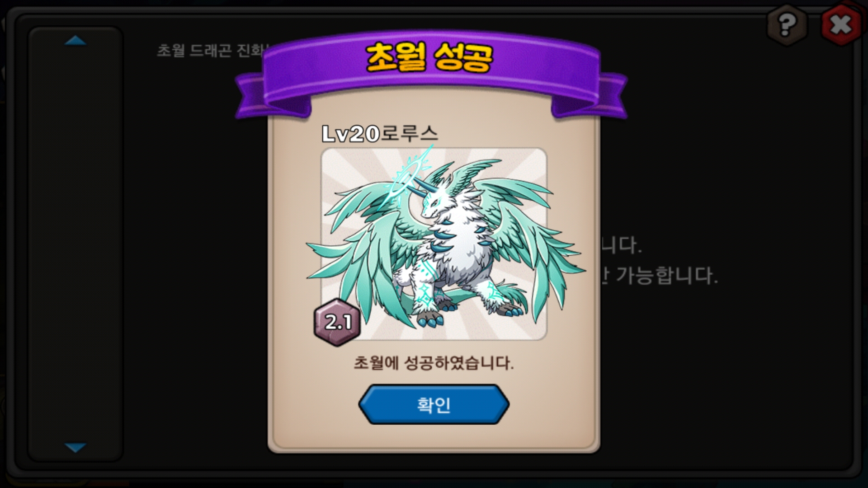Open the help question mark icon
This screenshot has height=488, width=868.
[787, 24]
